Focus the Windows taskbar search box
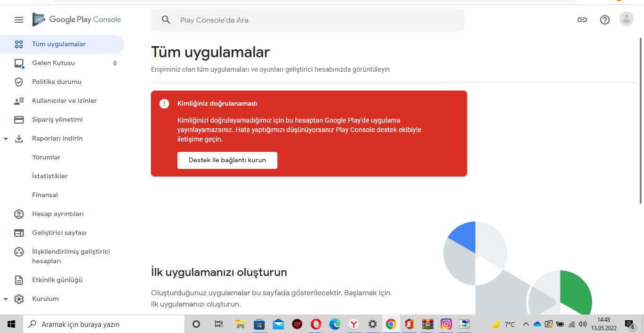The height and width of the screenshot is (333, 644). click(x=104, y=325)
